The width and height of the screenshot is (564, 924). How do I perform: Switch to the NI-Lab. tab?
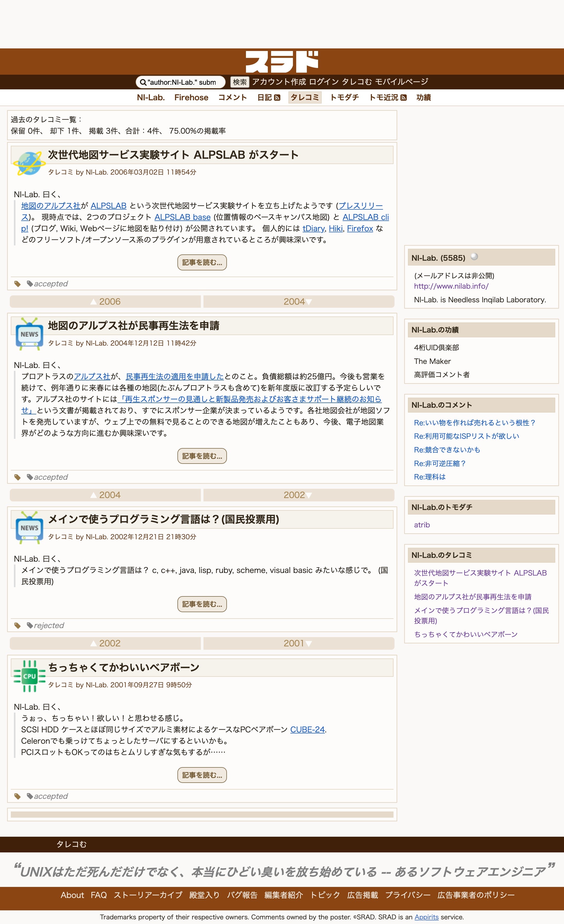151,98
